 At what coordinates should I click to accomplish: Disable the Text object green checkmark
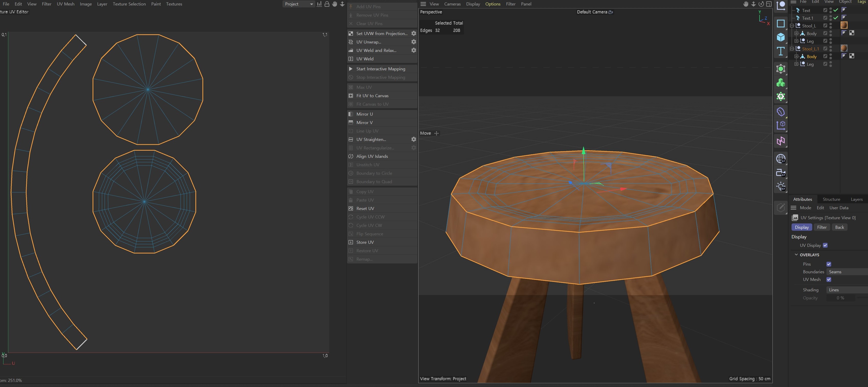[x=836, y=10]
